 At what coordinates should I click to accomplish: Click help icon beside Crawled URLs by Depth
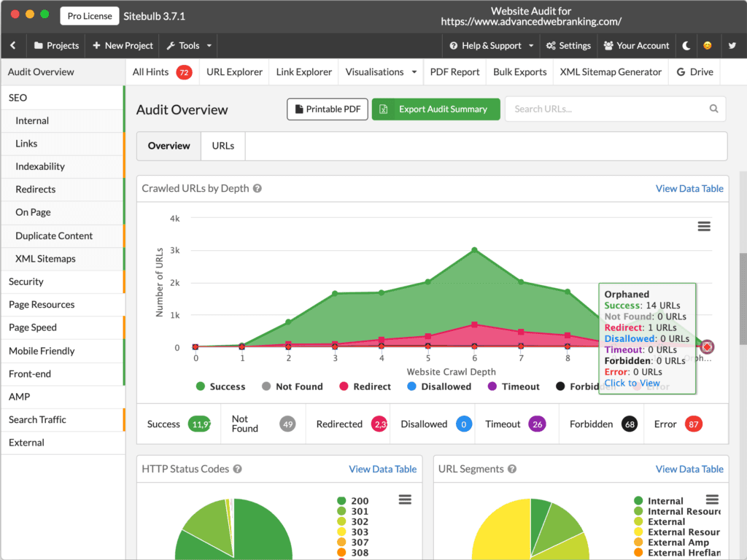258,189
